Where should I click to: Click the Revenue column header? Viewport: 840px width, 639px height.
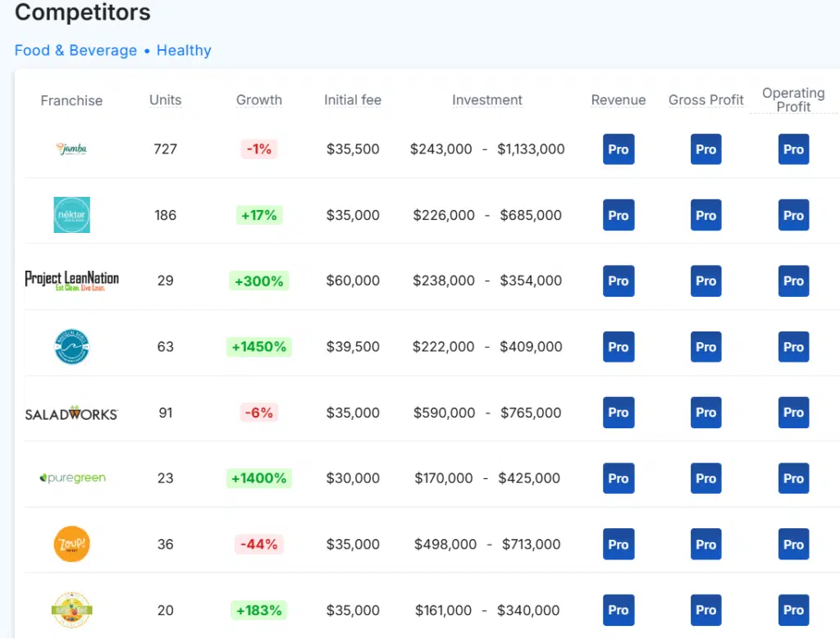tap(619, 100)
